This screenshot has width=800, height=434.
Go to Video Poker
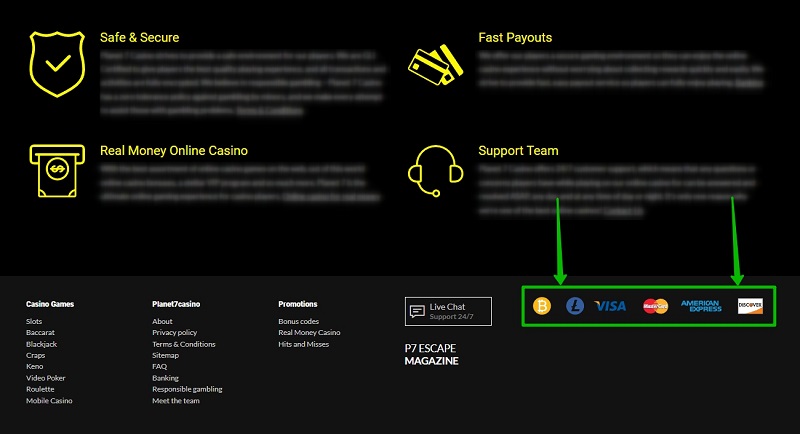(x=46, y=378)
